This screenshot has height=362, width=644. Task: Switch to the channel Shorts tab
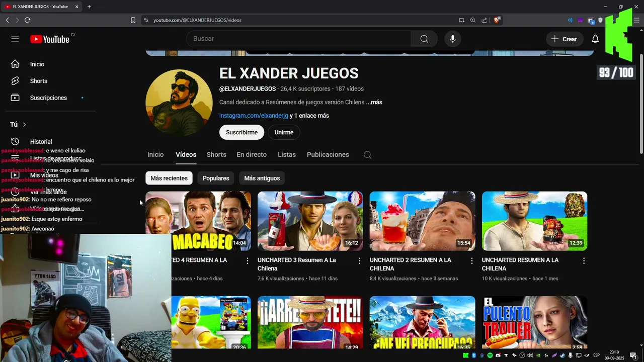pyautogui.click(x=216, y=154)
